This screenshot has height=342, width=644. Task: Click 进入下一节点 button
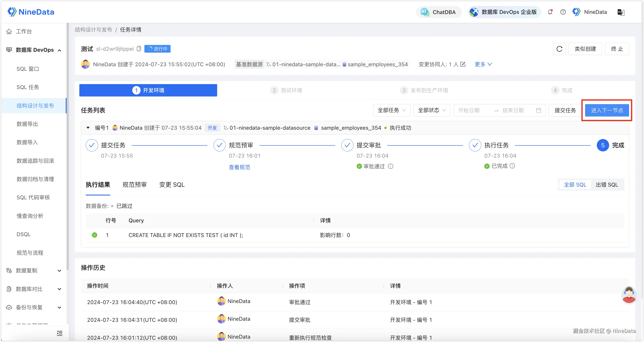point(607,110)
